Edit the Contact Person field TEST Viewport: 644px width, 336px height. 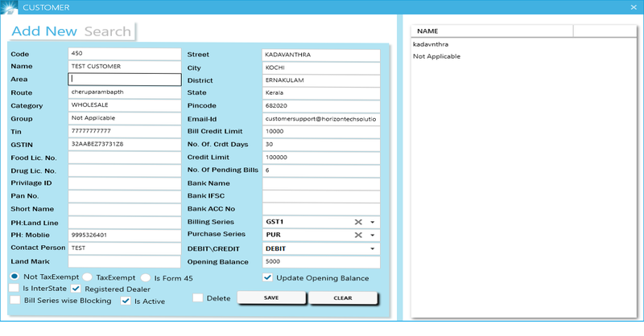(x=125, y=248)
